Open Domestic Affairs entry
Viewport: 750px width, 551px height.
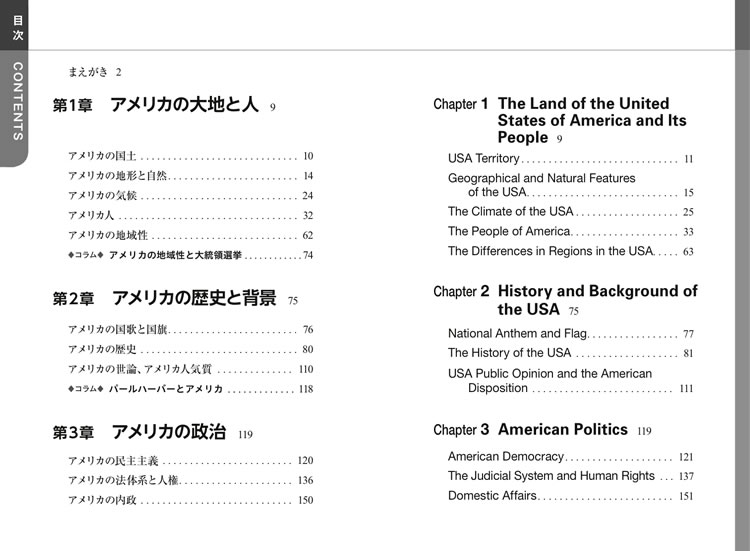(x=571, y=496)
